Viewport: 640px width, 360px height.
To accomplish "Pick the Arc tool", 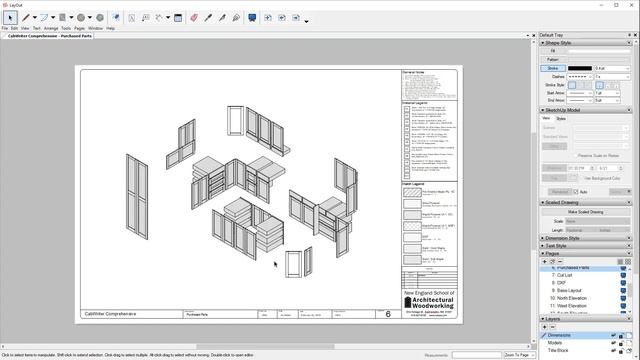I will [x=44, y=18].
